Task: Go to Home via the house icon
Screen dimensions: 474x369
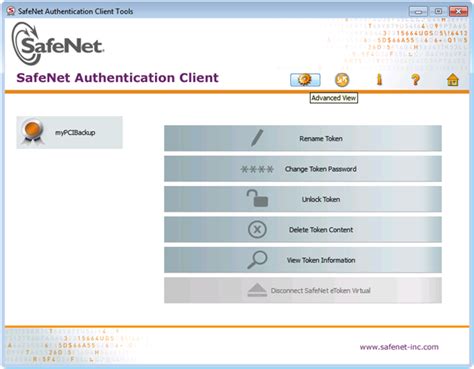Action: click(x=453, y=80)
